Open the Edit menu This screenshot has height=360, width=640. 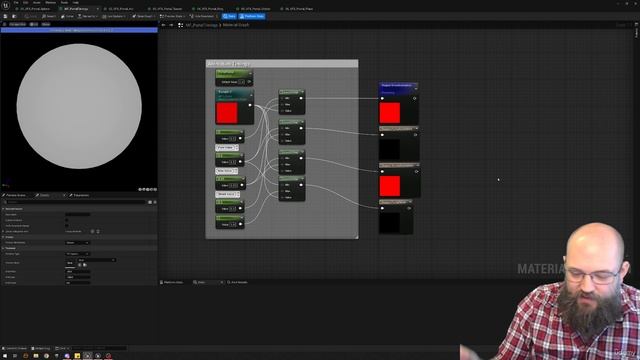coord(25,2)
